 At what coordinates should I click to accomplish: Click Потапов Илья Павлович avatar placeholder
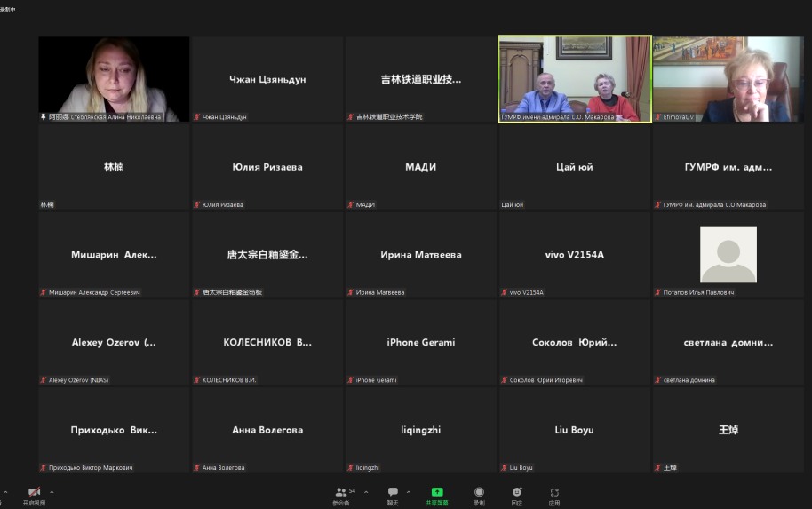point(728,254)
